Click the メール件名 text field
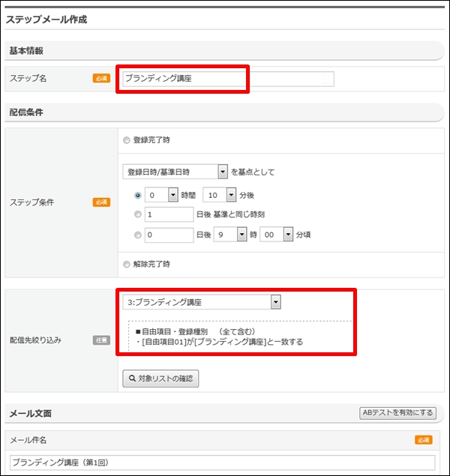 point(222,463)
